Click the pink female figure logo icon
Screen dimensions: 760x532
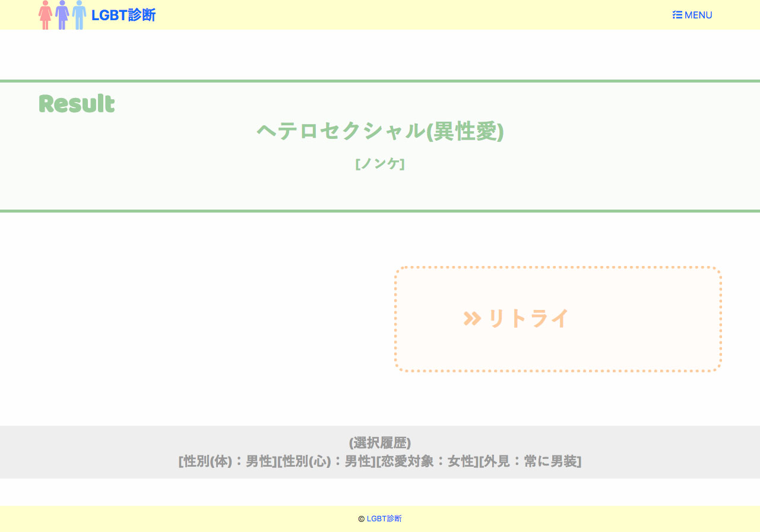[45, 15]
